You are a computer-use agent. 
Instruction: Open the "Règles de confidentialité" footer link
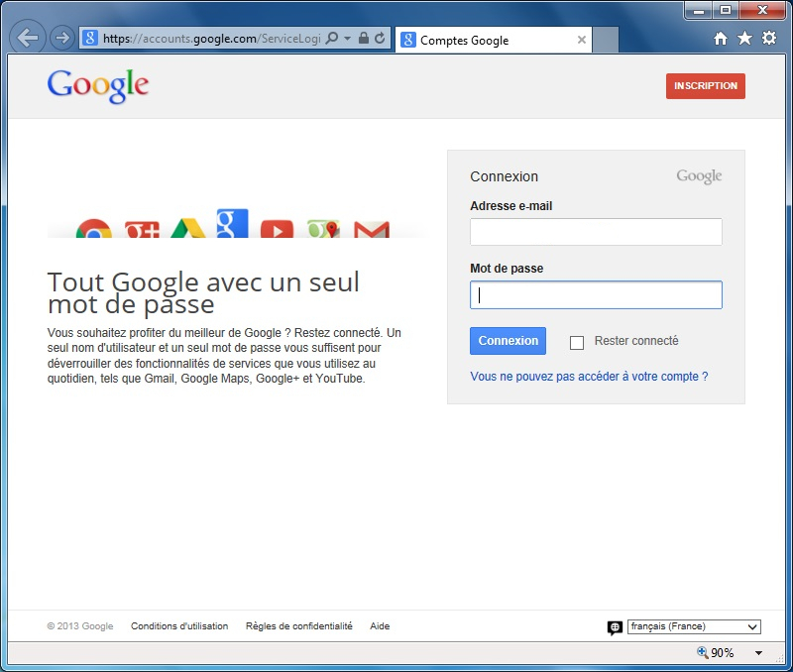point(298,626)
